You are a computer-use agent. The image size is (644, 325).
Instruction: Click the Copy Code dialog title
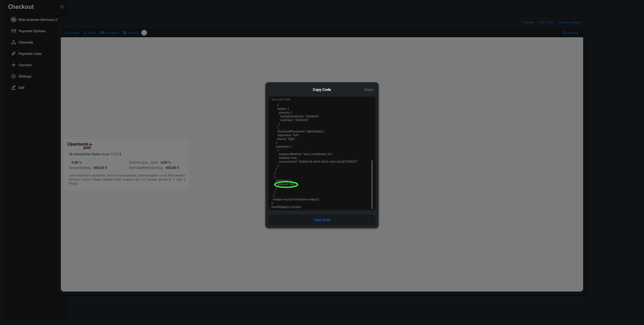[322, 90]
